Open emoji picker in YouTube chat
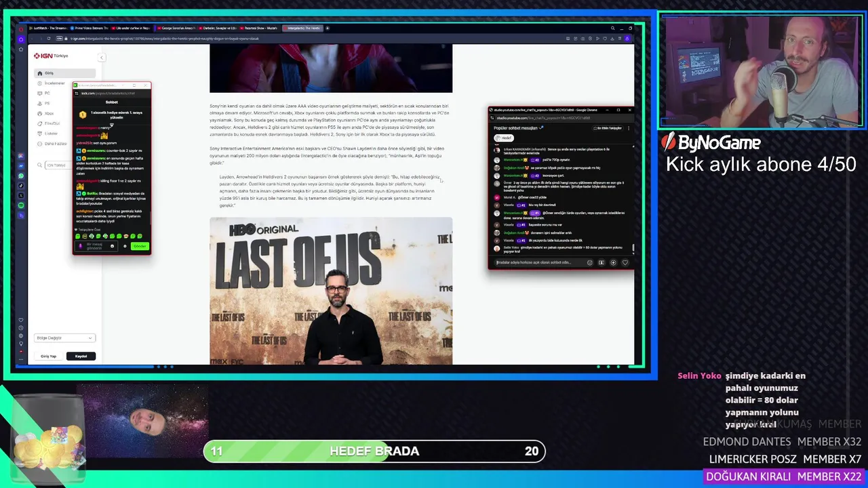Viewport: 868px width, 488px height. 589,262
